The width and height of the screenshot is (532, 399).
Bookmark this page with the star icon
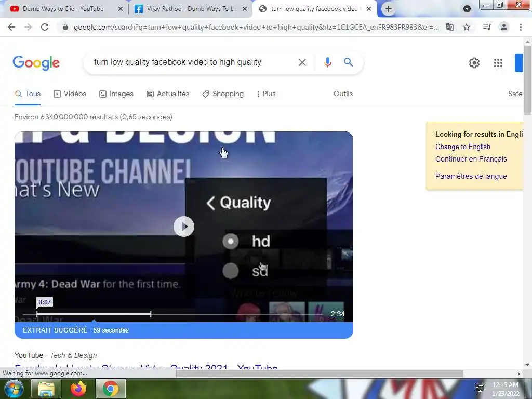coord(467,27)
